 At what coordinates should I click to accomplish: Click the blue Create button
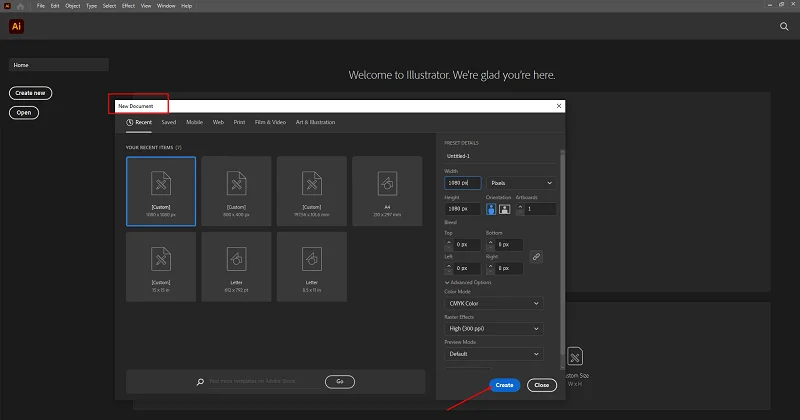504,385
